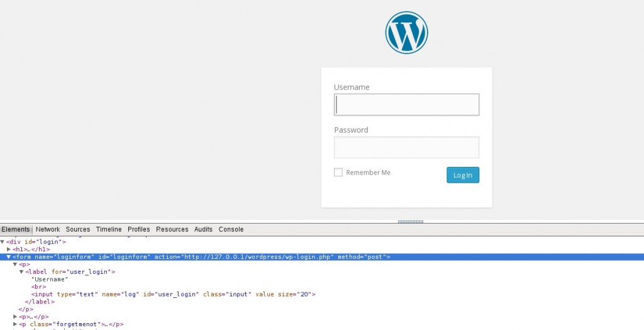Select the <br> element line

tap(38, 287)
